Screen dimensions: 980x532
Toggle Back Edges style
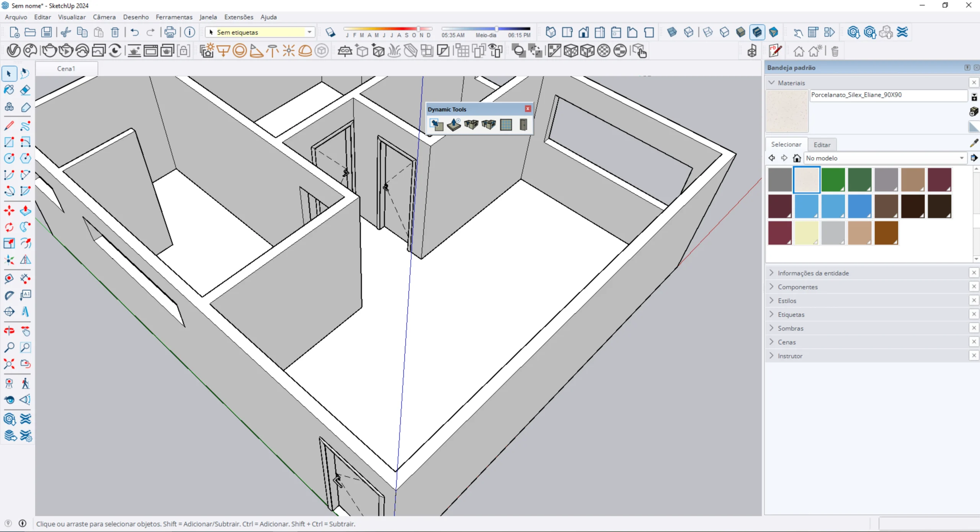pos(688,32)
